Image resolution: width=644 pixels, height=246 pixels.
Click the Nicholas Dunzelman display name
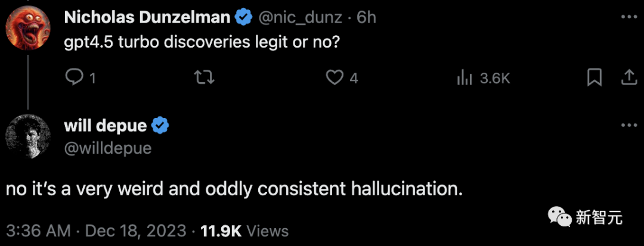[x=147, y=18]
